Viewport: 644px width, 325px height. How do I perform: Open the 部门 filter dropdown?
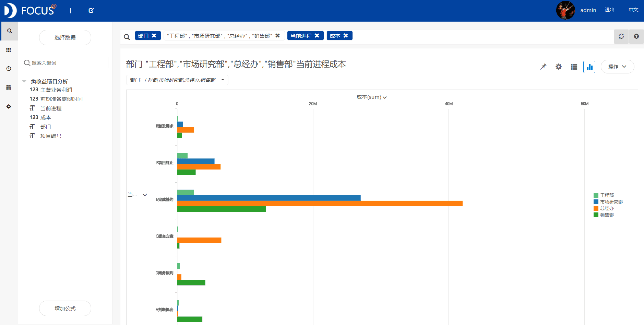click(177, 80)
